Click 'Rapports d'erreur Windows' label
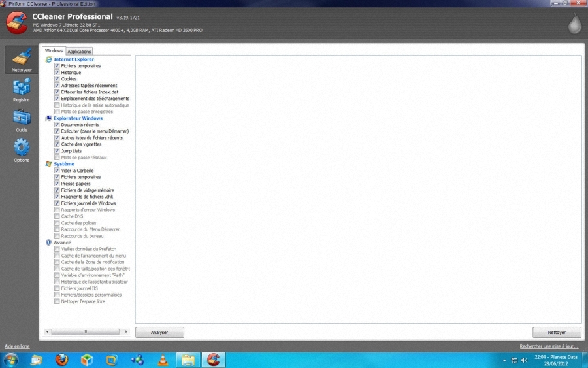Image resolution: width=588 pixels, height=368 pixels. (88, 210)
